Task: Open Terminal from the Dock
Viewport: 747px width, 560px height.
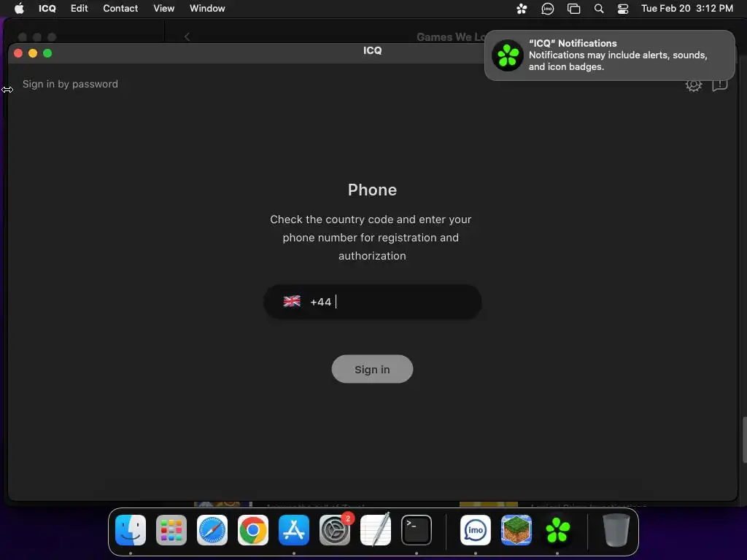Action: coord(417,530)
